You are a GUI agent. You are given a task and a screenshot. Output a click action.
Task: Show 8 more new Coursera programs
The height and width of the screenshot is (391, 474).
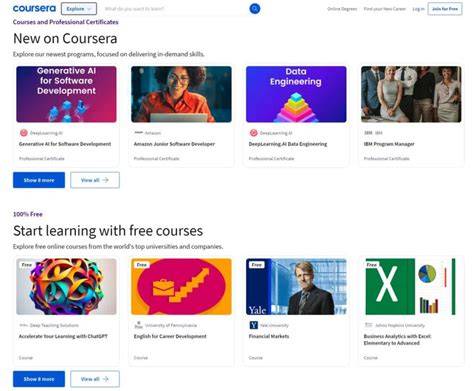39,180
